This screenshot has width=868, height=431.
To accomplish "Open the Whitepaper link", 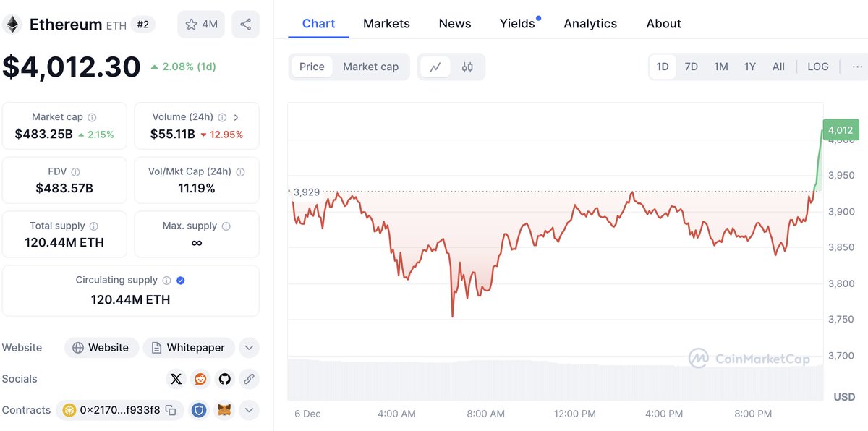I will [x=189, y=348].
